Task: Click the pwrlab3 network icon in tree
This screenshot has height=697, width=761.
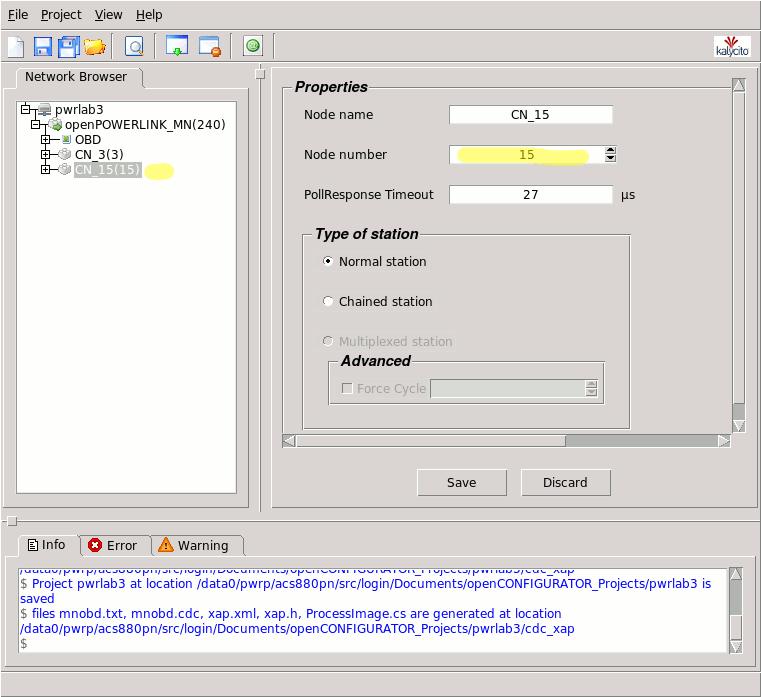Action: 44,109
